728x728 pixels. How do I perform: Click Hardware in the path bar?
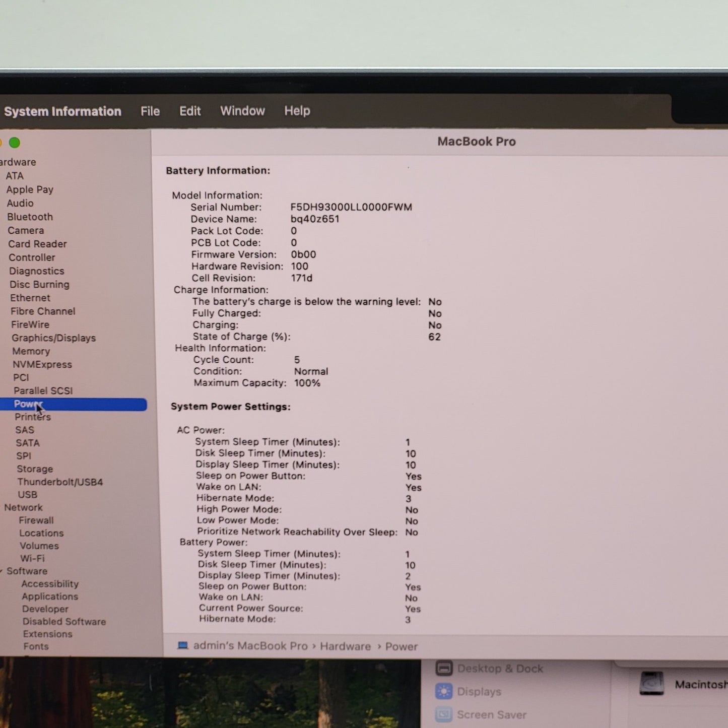point(346,646)
